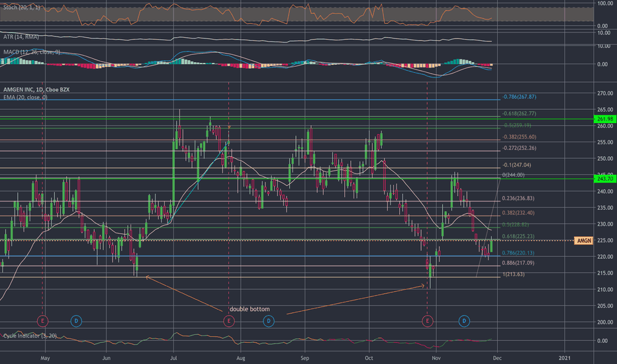Click the 1(213.63) Fibonacci level label
The width and height of the screenshot is (617, 364).
coord(513,274)
